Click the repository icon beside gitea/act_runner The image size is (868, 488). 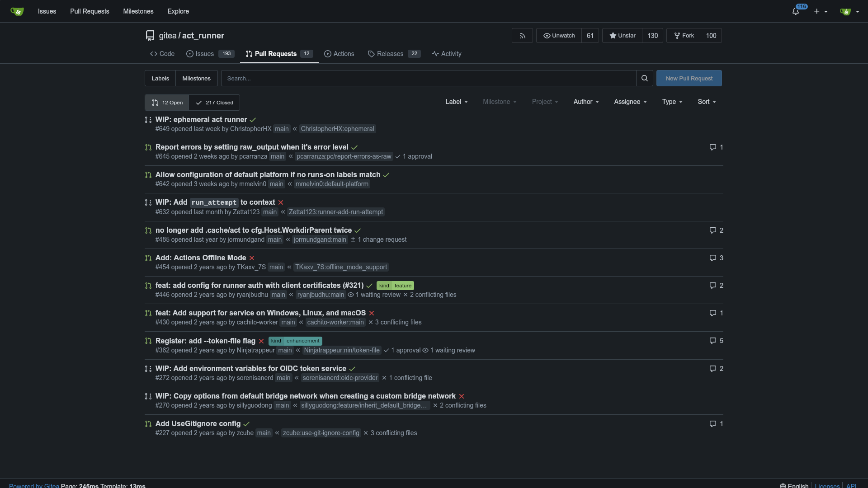point(150,36)
